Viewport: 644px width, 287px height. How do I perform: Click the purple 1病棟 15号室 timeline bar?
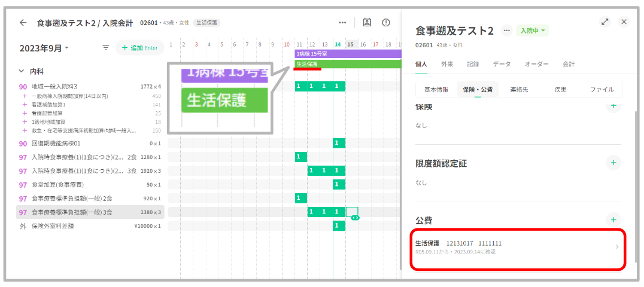(348, 54)
